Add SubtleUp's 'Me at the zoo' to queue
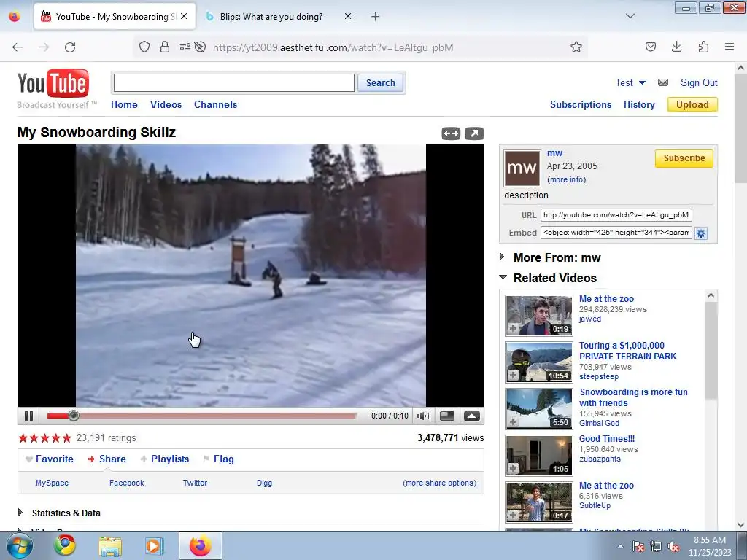 pos(513,516)
